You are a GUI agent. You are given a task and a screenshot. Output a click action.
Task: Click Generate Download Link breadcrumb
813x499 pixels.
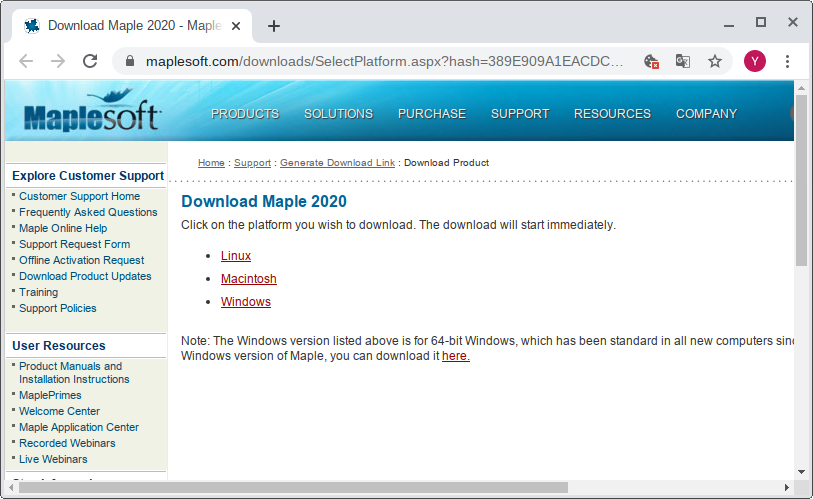click(x=338, y=163)
